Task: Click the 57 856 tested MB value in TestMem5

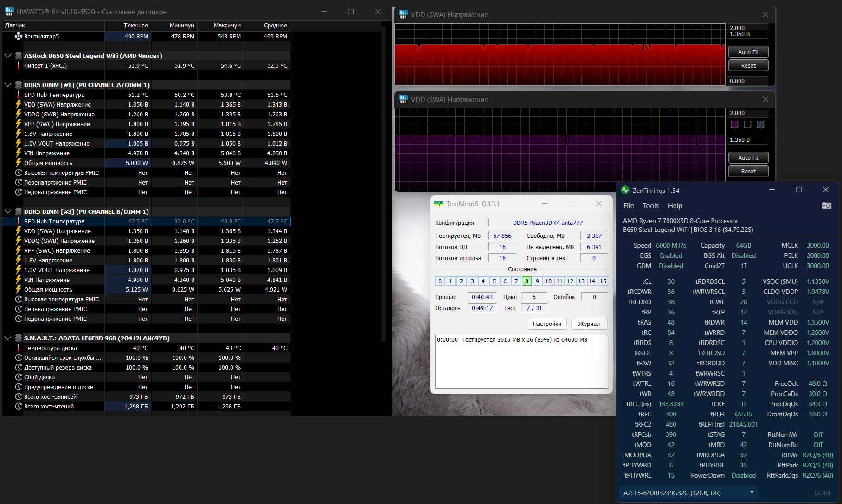Action: pos(502,236)
